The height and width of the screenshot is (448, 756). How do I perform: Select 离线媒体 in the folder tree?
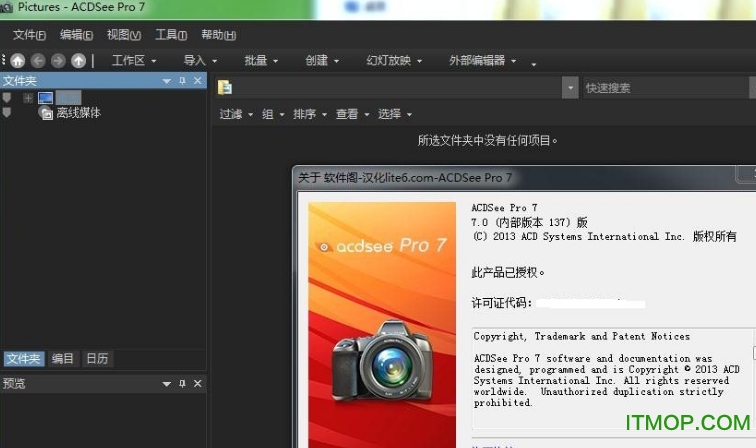78,113
